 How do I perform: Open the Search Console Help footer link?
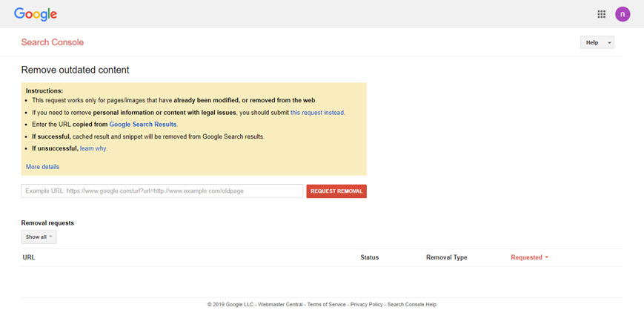point(412,305)
